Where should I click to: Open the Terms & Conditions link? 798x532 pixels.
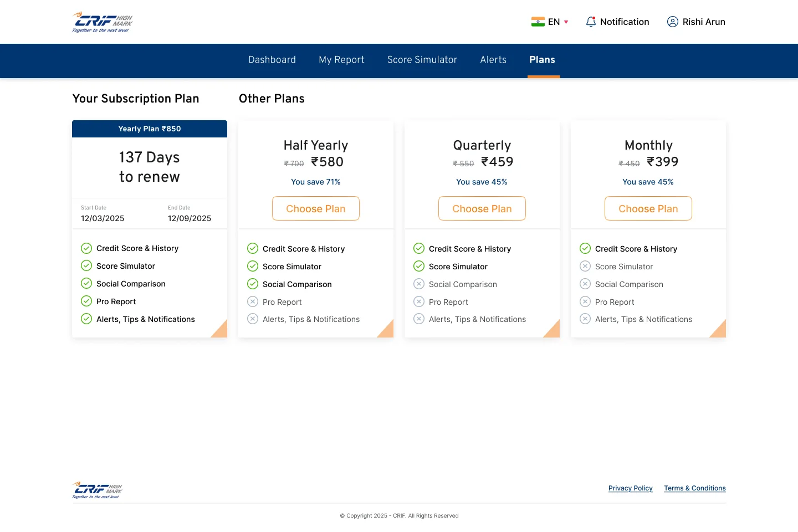[695, 488]
